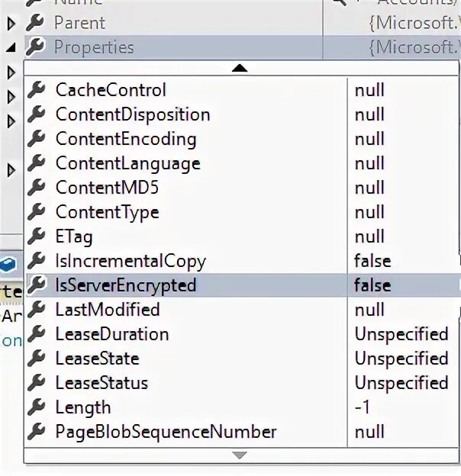
Task: Click the wrench icon next to ContentDisposition
Action: coord(37,114)
